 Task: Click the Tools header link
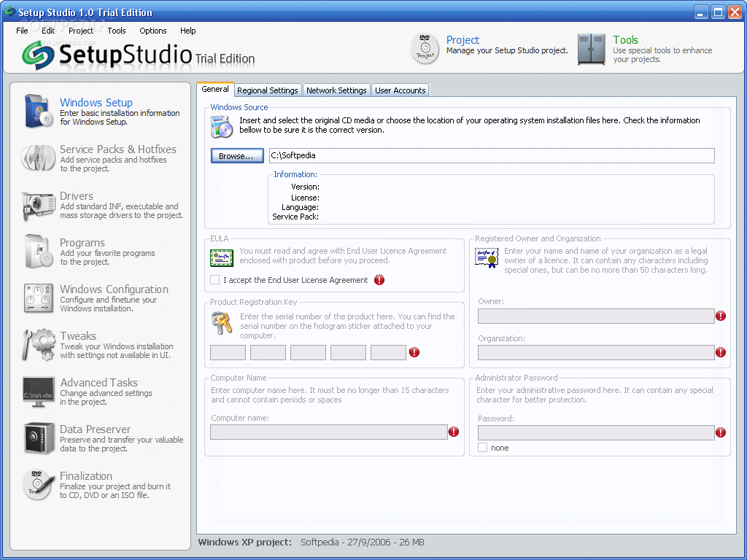click(625, 40)
